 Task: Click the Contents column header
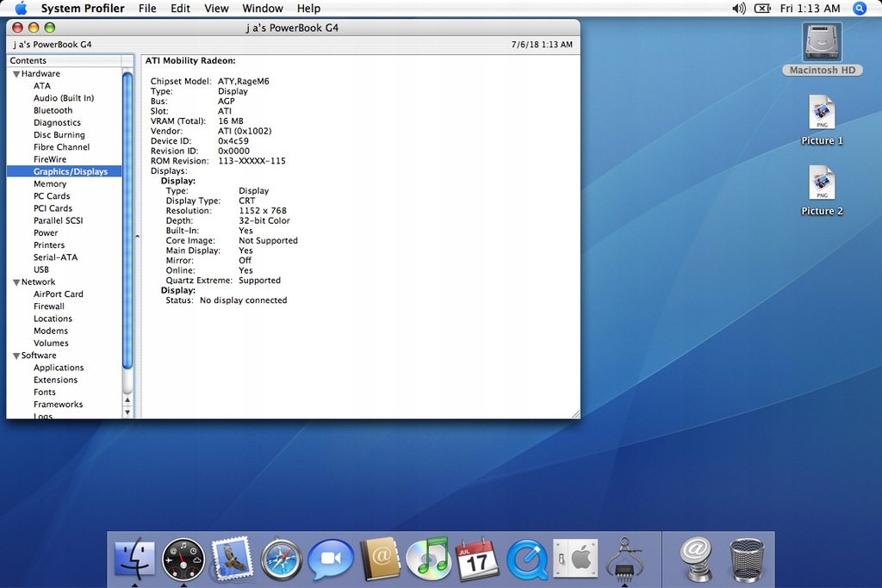coord(64,61)
